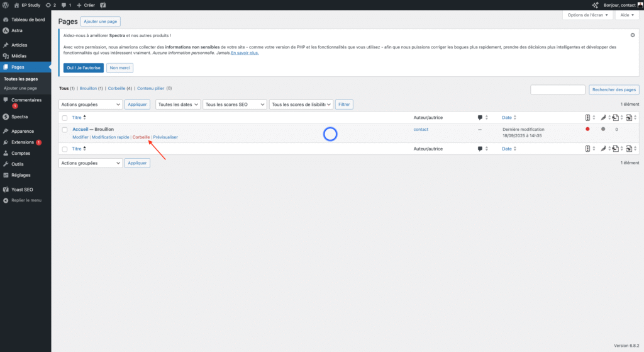Toggle the bottom header select-all checkbox
The width and height of the screenshot is (644, 352).
coord(65,149)
